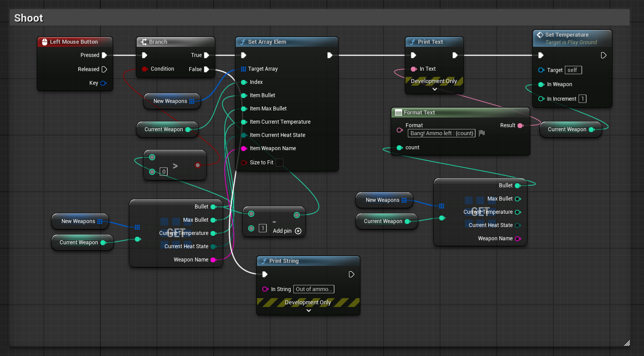Click the Set Array Elem exec output pin
644x356 pixels.
tap(330, 55)
